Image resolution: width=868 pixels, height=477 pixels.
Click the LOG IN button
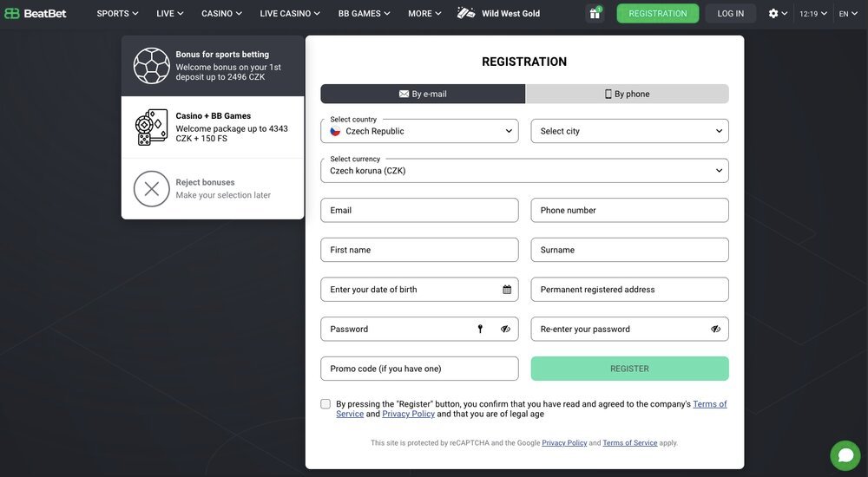731,13
